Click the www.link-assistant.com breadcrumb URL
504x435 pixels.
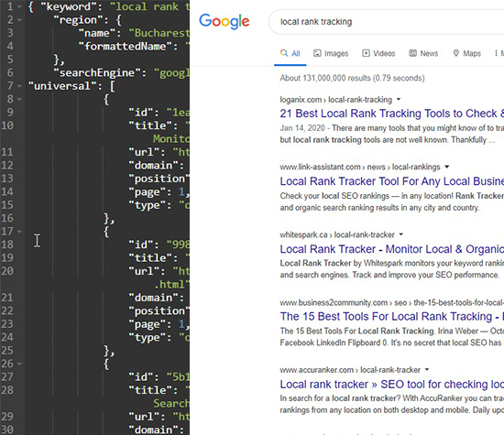point(360,167)
